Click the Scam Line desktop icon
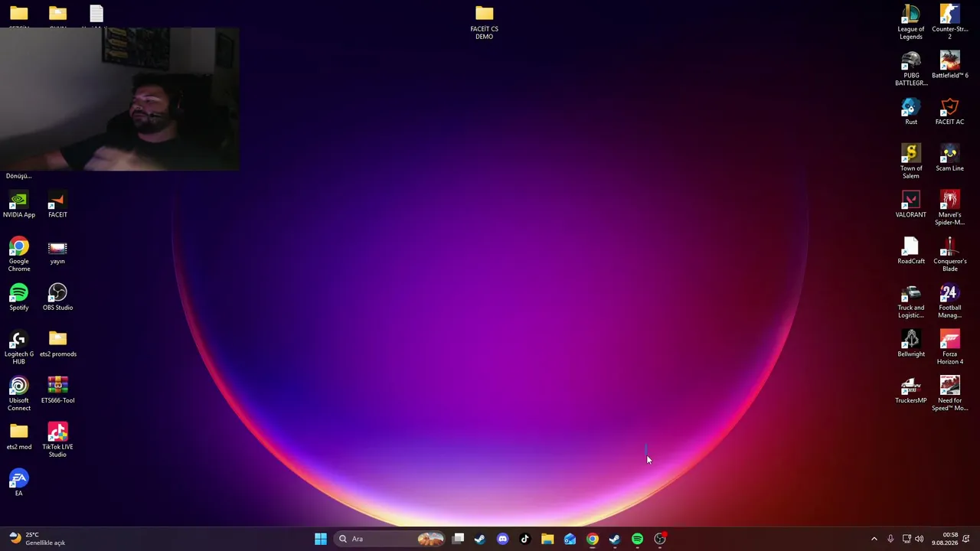 tap(949, 158)
